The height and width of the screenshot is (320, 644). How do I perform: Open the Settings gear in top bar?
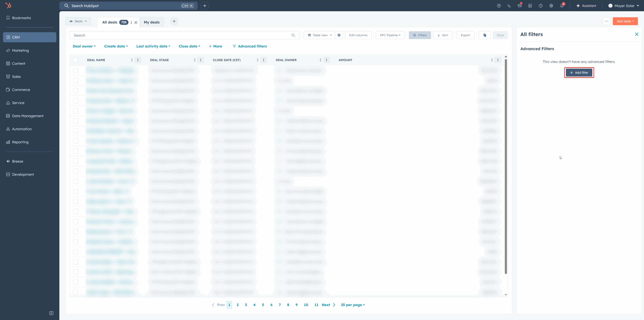551,6
